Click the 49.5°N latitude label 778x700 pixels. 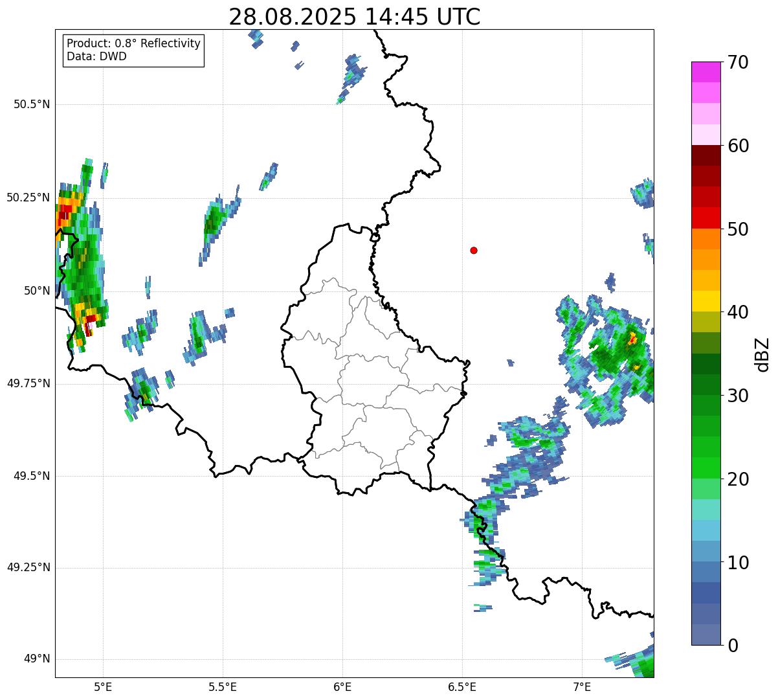coord(32,476)
